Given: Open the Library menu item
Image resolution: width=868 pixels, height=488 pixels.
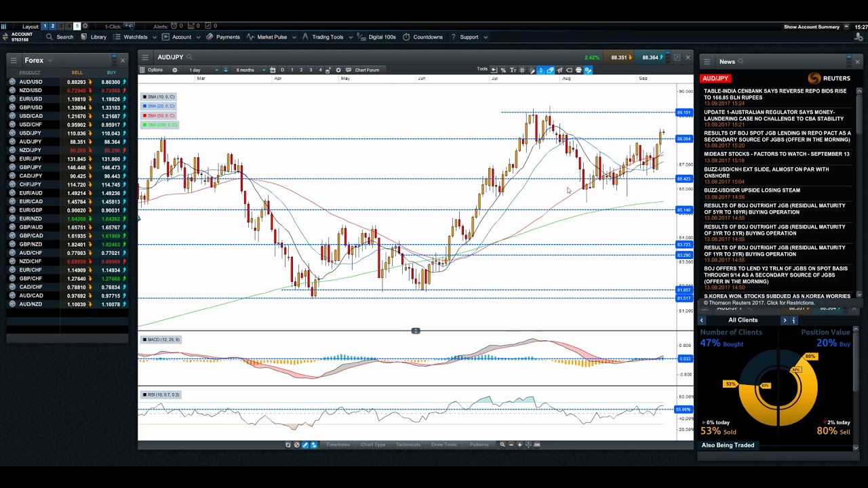Looking at the screenshot, I should [x=94, y=37].
